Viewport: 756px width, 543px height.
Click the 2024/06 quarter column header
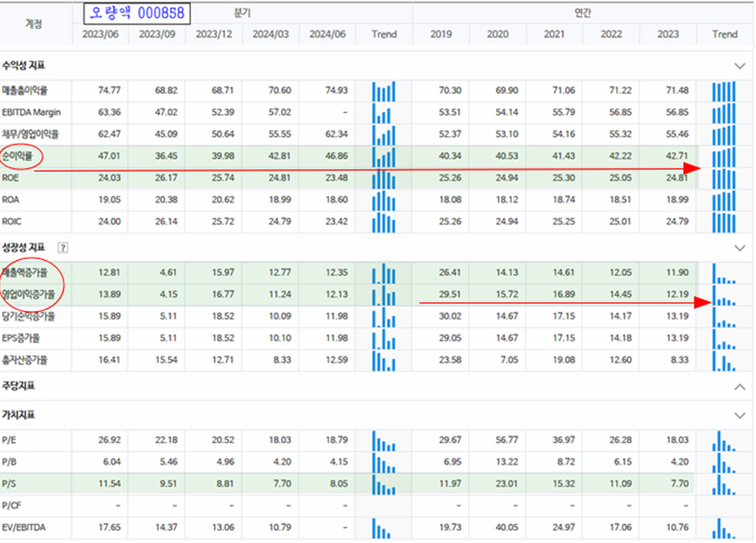[326, 35]
